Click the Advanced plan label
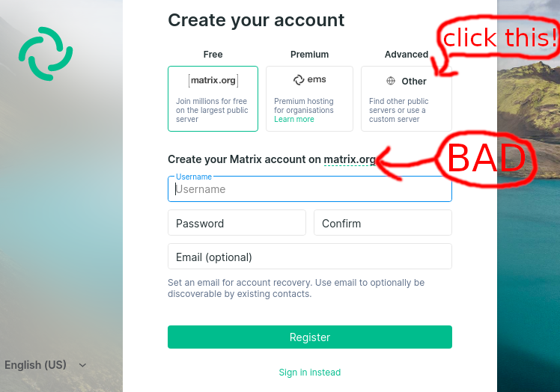Screen dimensions: 560x392 point(406,55)
